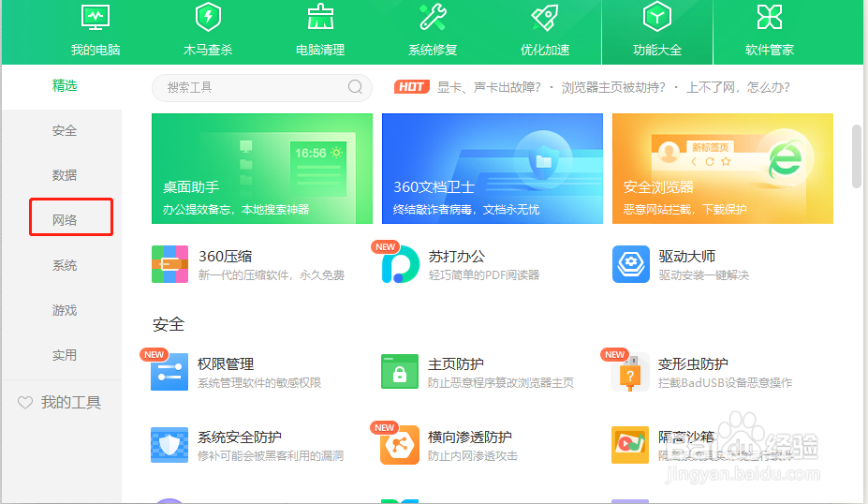Open the 功能大全 hexagon icon
The height and width of the screenshot is (504, 868).
657,17
